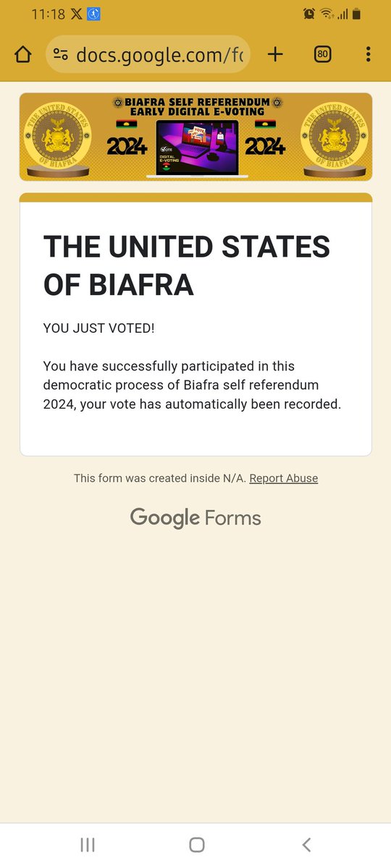Tap the laptop e-voting image in banner
This screenshot has height=868, width=391.
pos(198,149)
